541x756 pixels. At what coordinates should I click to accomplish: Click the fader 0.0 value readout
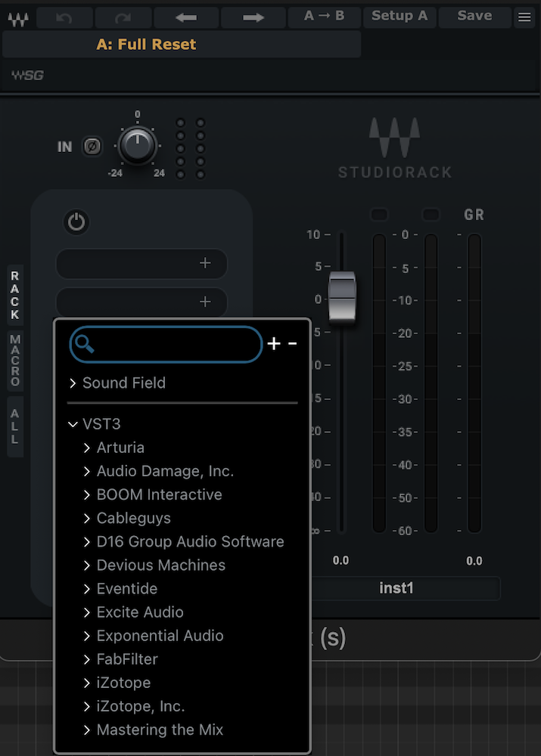(x=340, y=561)
